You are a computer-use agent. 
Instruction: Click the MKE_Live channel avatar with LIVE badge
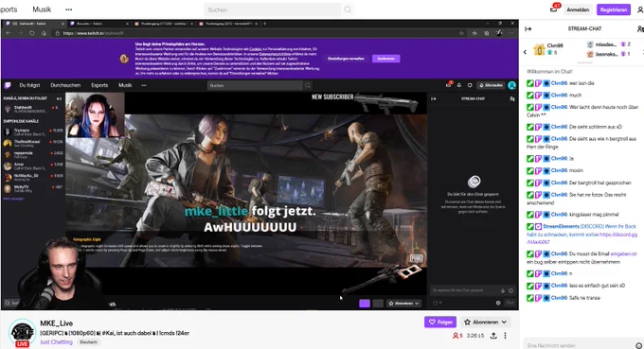click(x=22, y=332)
